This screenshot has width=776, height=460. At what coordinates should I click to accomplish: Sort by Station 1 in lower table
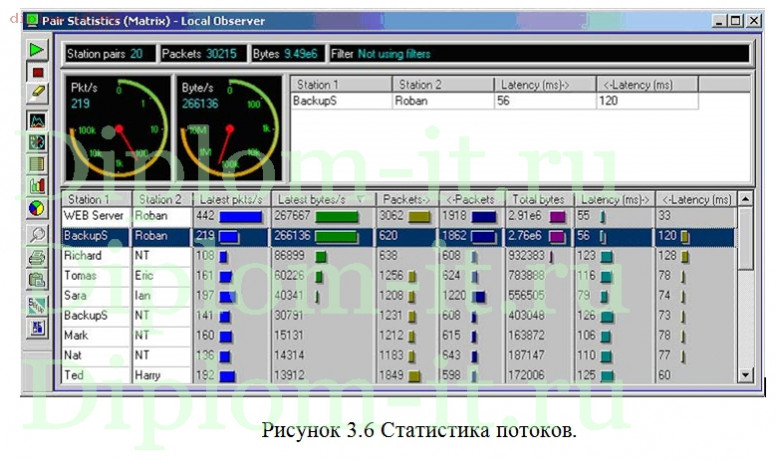coord(97,199)
